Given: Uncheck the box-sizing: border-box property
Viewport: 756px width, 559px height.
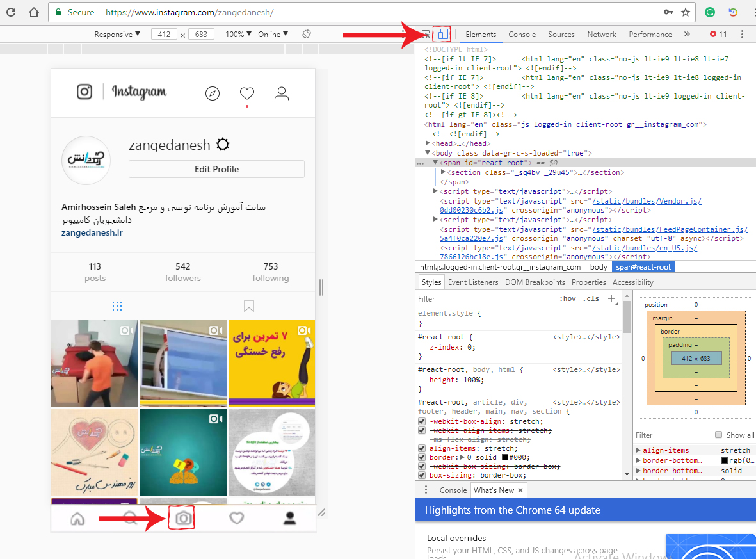Looking at the screenshot, I should coord(422,476).
